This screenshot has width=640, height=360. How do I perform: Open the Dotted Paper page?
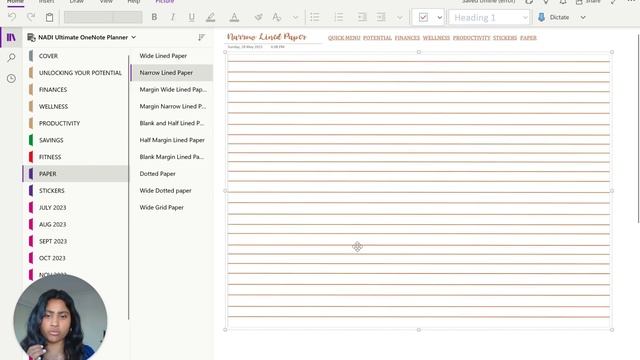172,174
